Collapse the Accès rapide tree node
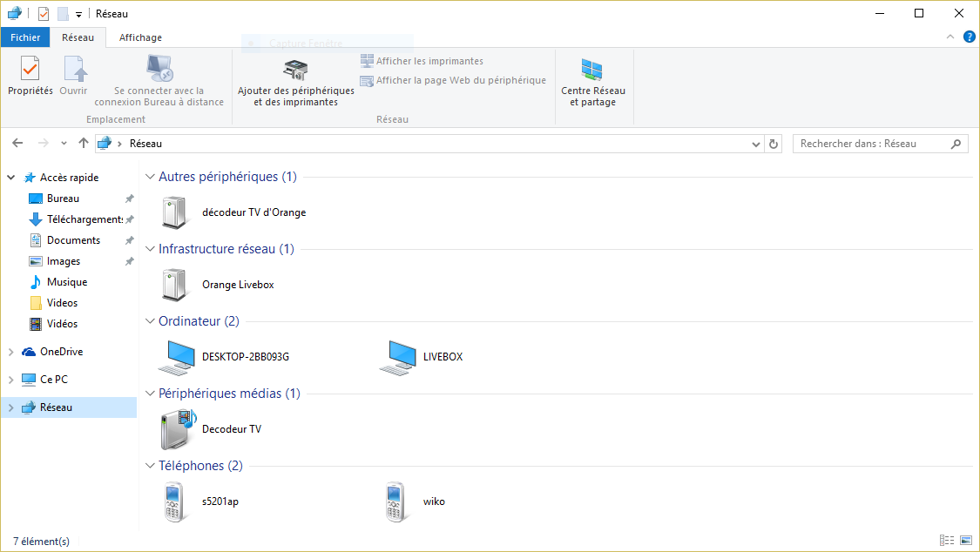The width and height of the screenshot is (980, 552). click(x=10, y=178)
